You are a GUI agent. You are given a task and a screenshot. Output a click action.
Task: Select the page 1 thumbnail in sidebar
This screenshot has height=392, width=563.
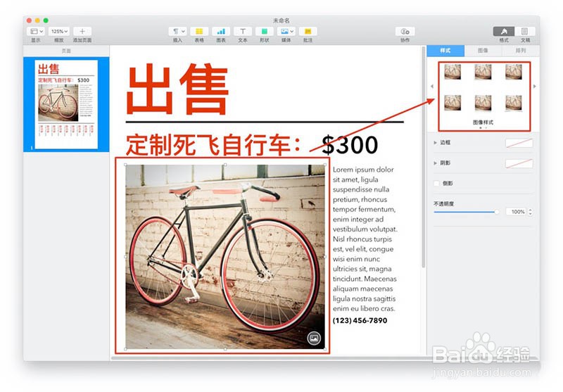click(x=66, y=104)
